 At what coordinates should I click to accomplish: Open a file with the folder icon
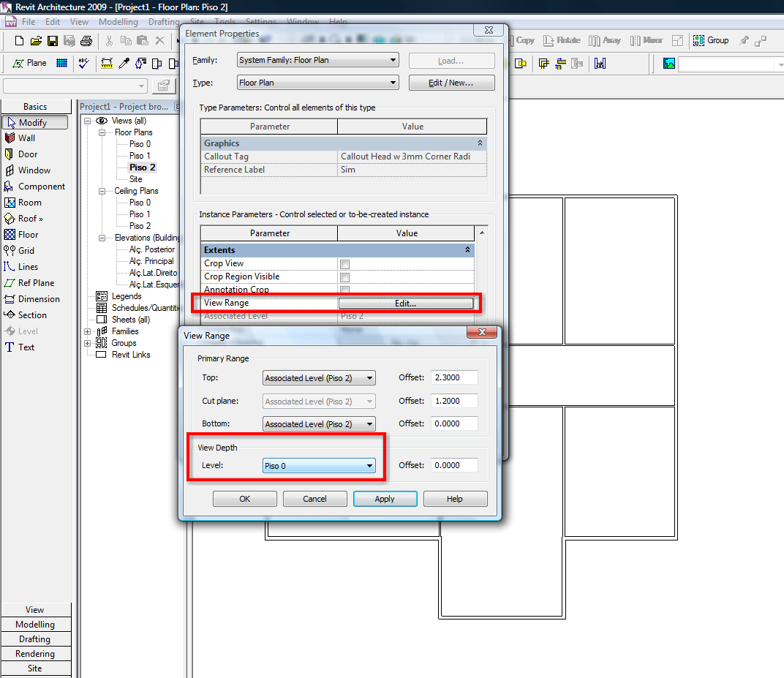(36, 41)
